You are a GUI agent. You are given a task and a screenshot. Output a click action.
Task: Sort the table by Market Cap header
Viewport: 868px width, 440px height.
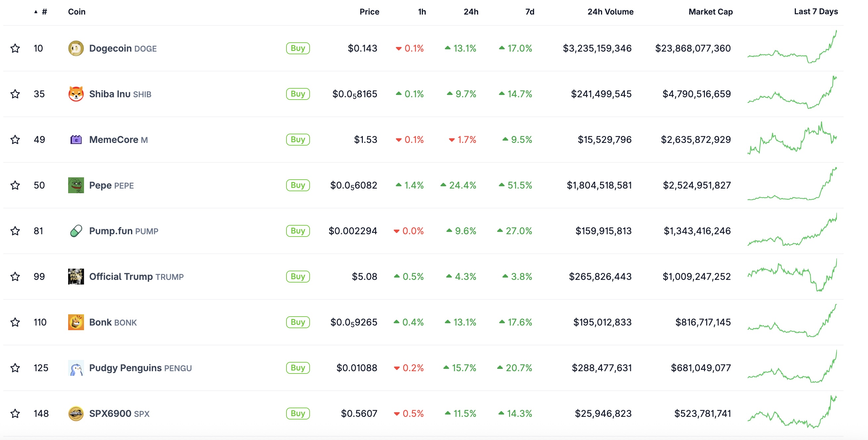(x=710, y=12)
